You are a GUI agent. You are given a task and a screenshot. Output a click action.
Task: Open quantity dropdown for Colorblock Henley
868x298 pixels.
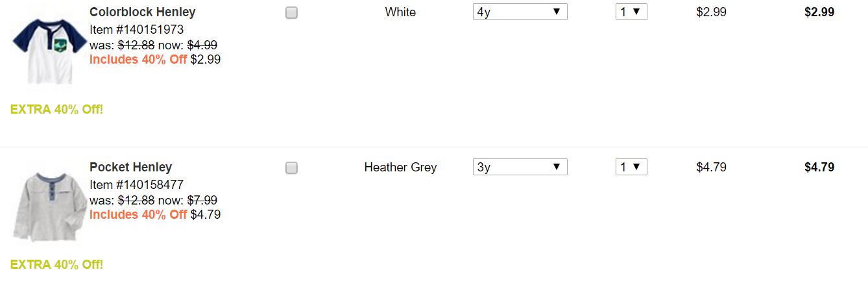coord(631,12)
